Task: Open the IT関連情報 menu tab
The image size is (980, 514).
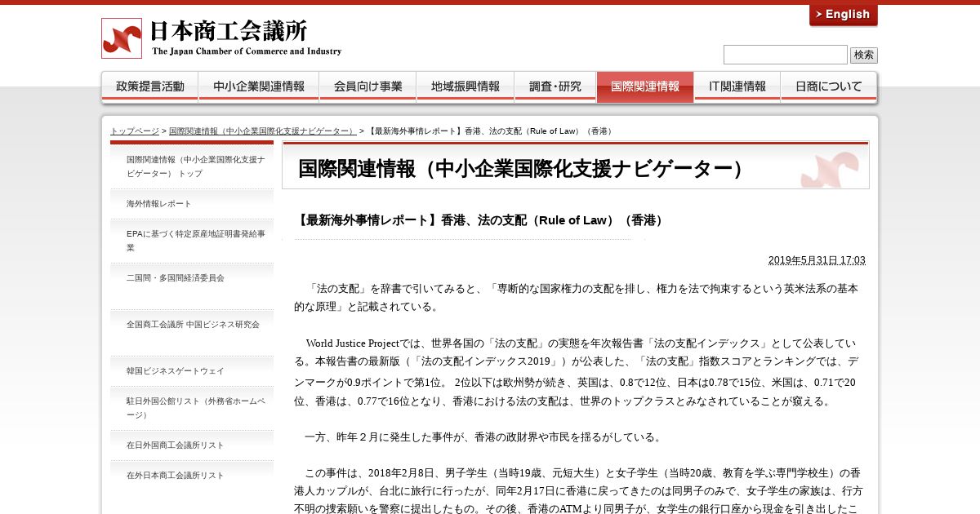Action: pos(737,86)
